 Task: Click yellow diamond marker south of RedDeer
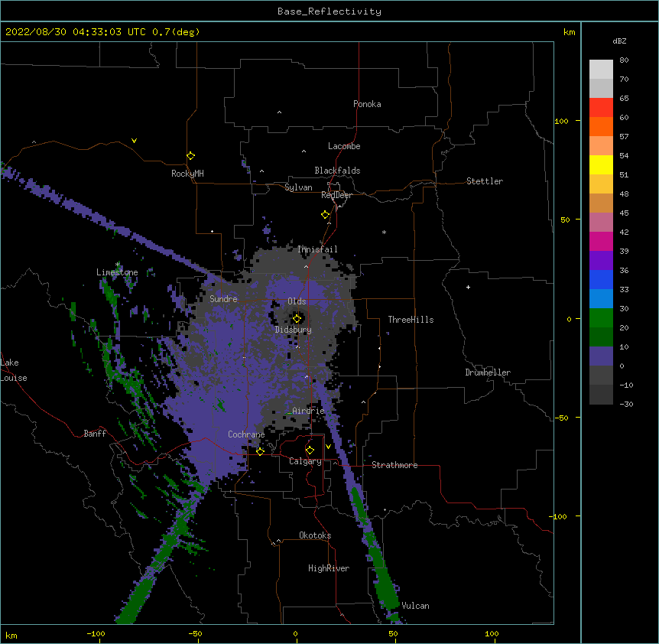pyautogui.click(x=325, y=215)
